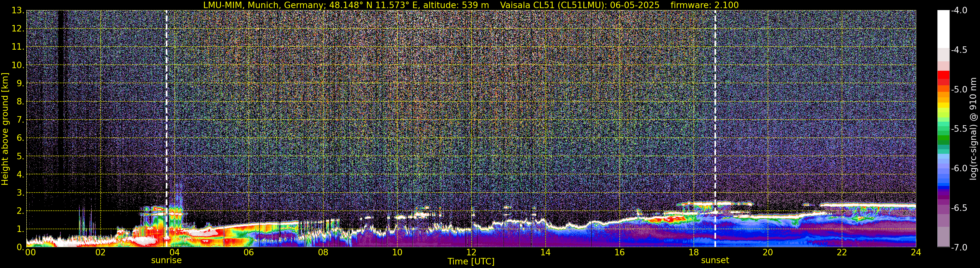Click height axis tick '9.'

pyautogui.click(x=20, y=83)
